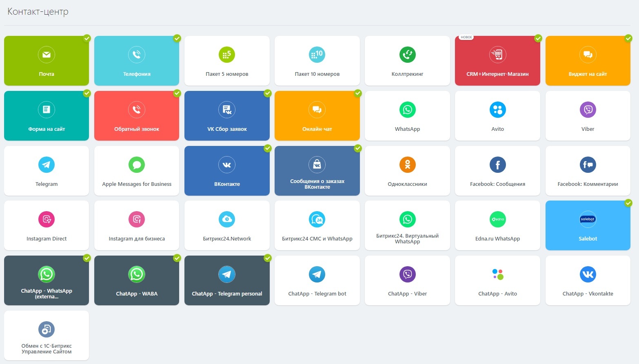
Task: Open the CRM+Интернет-Магазин tile
Action: click(x=497, y=61)
